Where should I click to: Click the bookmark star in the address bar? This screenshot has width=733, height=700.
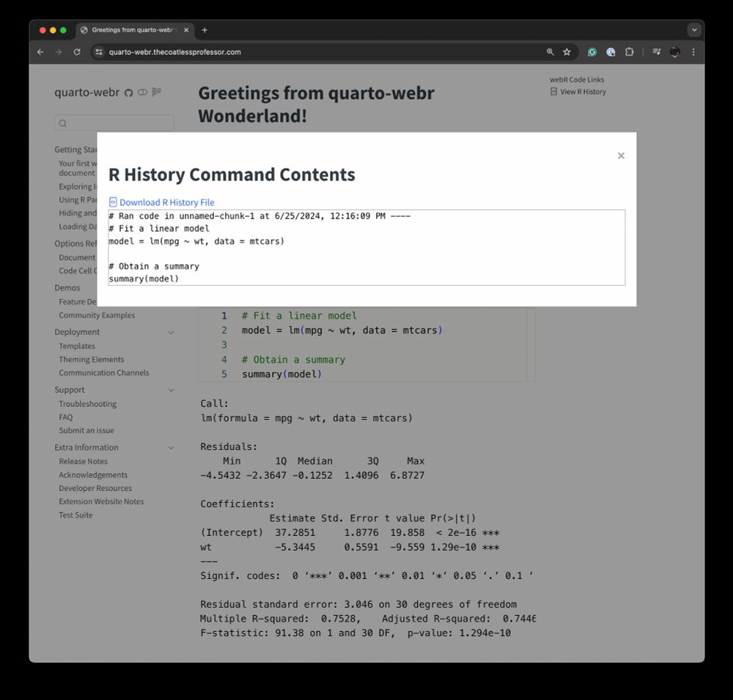pyautogui.click(x=567, y=52)
